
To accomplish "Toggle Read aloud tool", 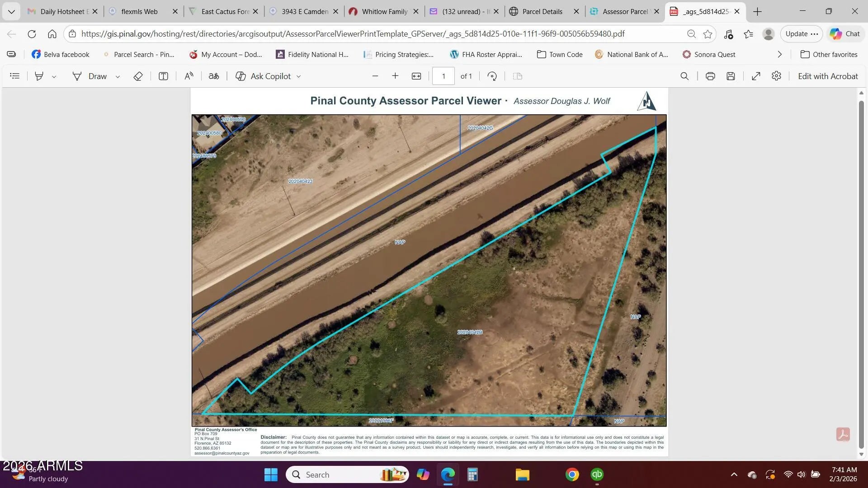I will click(189, 76).
